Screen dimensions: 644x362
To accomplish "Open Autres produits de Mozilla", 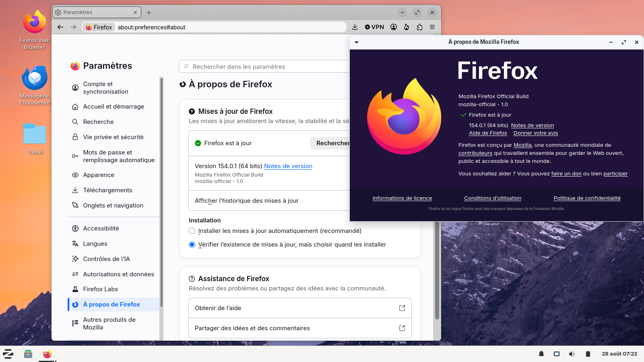I will (114, 323).
